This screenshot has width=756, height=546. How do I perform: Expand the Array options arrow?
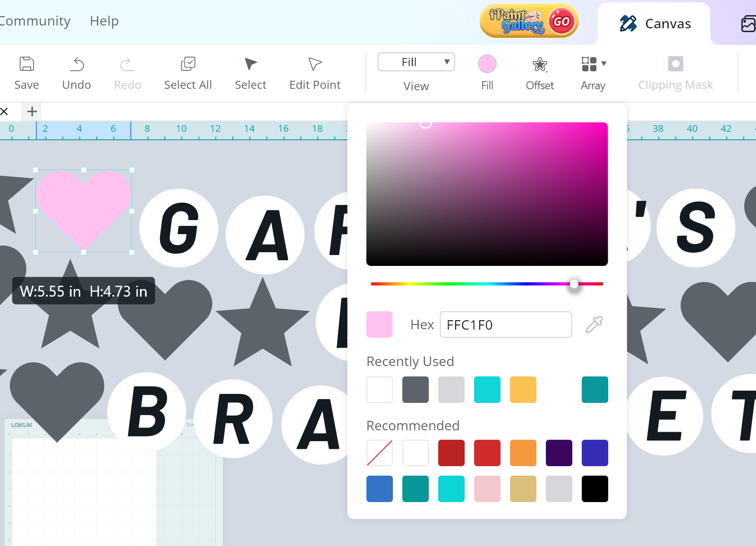604,63
